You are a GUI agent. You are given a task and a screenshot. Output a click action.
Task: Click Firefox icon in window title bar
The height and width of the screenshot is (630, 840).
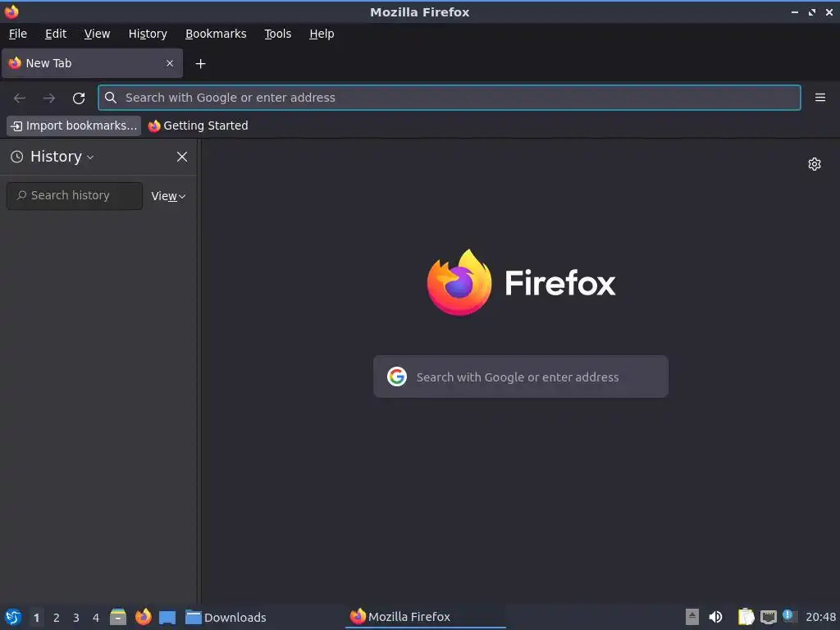(x=11, y=11)
